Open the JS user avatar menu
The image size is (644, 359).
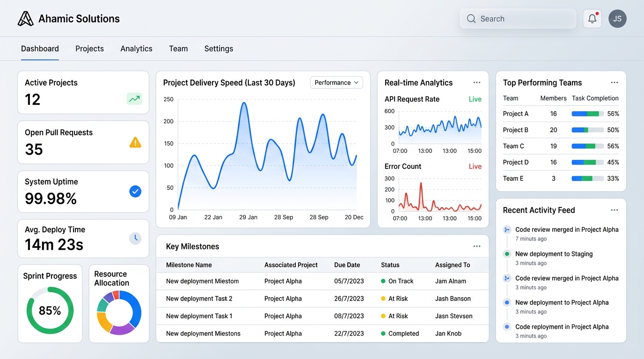(617, 19)
